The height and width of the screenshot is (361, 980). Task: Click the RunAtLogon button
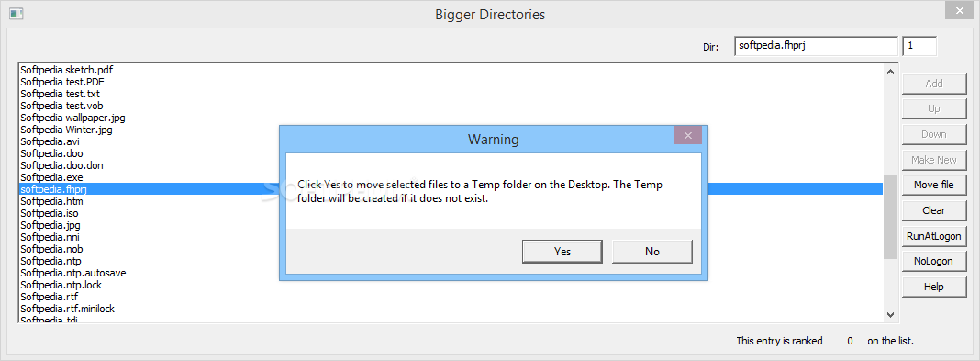[x=933, y=236]
